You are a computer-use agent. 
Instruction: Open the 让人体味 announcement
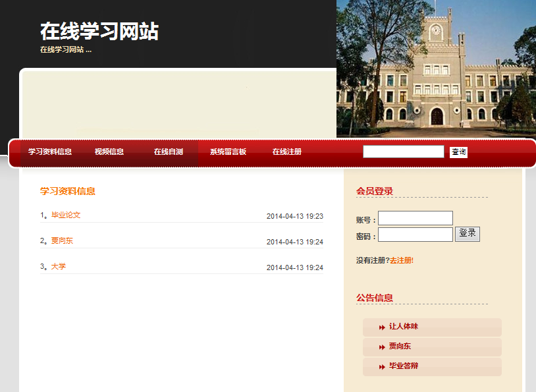[x=404, y=326]
